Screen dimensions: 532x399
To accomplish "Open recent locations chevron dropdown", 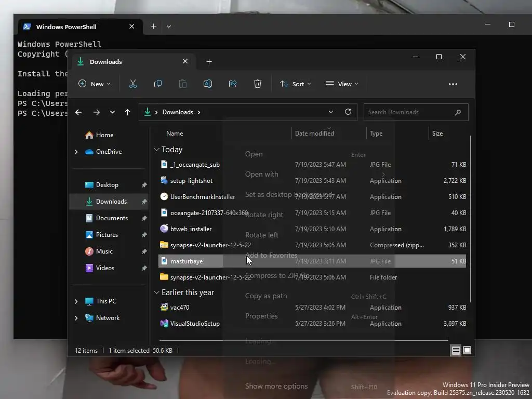I will tap(112, 112).
